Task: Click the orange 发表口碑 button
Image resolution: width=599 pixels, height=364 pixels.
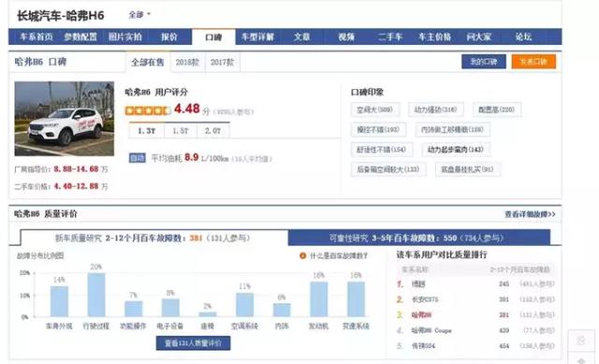Action: tap(533, 62)
